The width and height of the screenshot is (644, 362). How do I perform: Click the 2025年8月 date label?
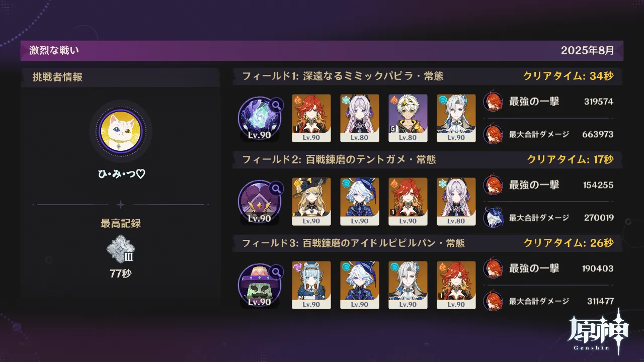tap(588, 50)
